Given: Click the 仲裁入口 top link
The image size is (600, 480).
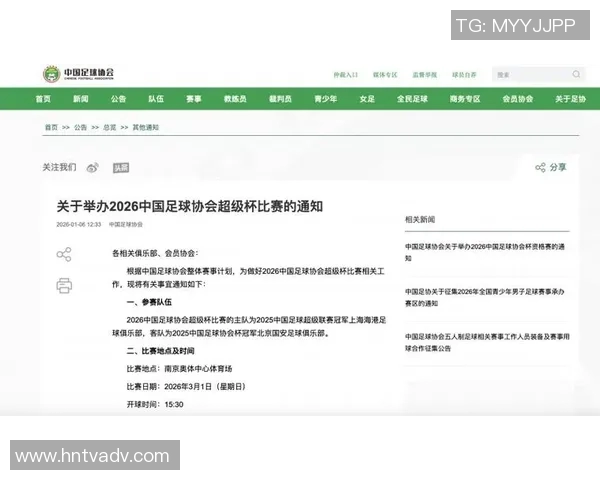Looking at the screenshot, I should 346,75.
